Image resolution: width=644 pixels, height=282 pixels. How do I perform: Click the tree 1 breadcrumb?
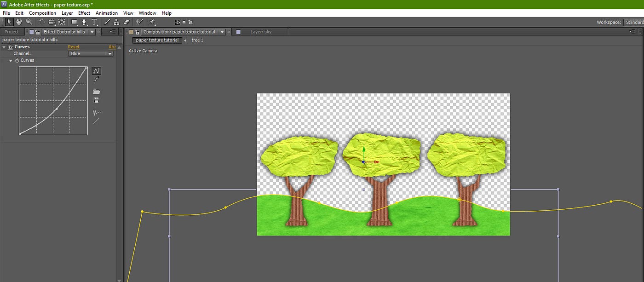[x=197, y=40]
